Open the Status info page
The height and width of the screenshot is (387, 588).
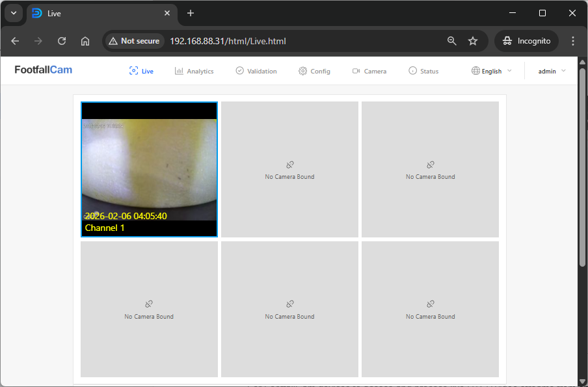coord(423,71)
